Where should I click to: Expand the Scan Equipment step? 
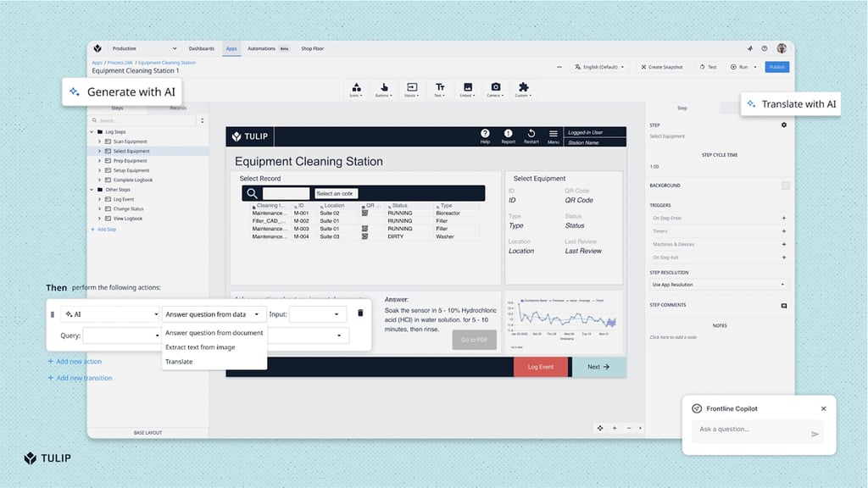[99, 141]
